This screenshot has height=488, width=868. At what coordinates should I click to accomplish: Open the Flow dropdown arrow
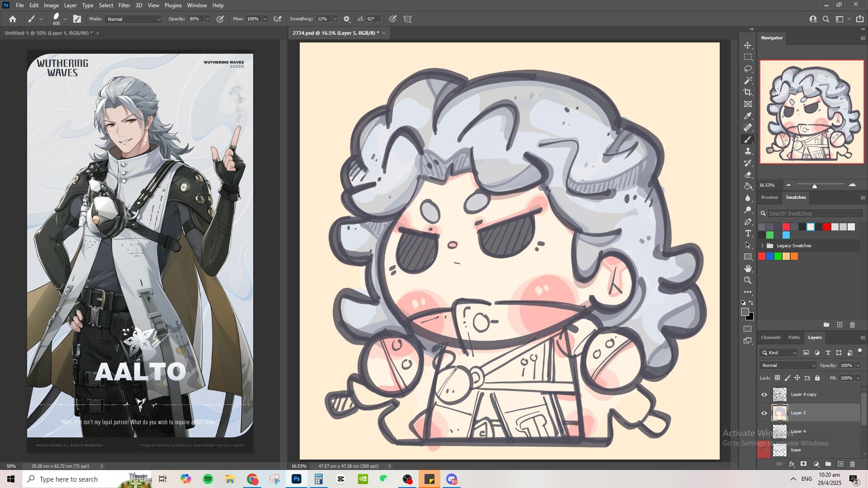[x=265, y=19]
